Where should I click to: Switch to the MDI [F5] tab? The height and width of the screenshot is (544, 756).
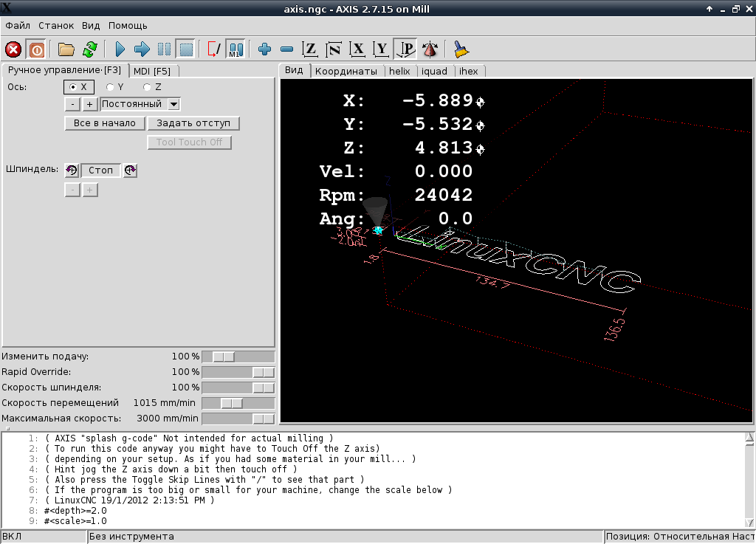click(x=152, y=71)
